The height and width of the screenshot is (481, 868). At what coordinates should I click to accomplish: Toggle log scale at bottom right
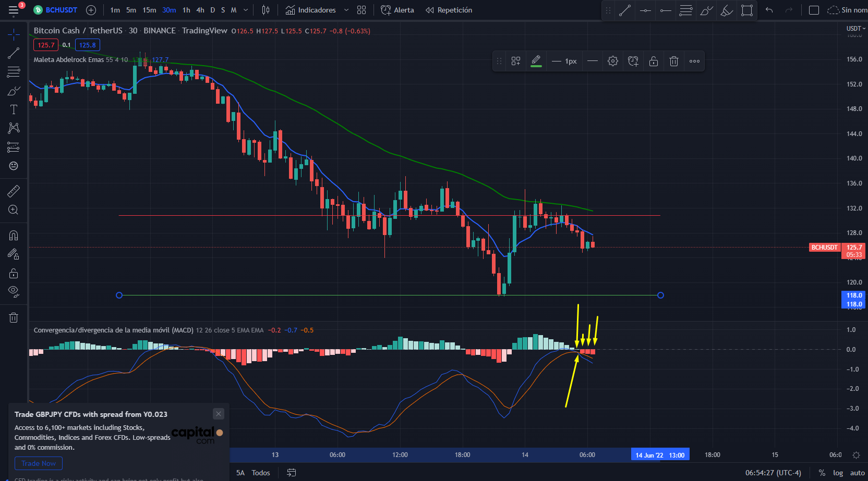point(838,473)
